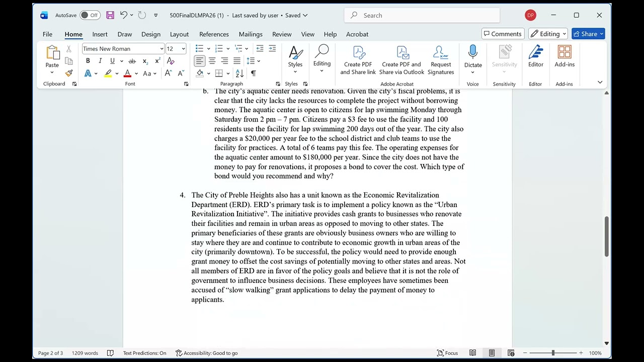The height and width of the screenshot is (362, 644).
Task: Click Accessibility: Good to go
Action: [x=206, y=353]
